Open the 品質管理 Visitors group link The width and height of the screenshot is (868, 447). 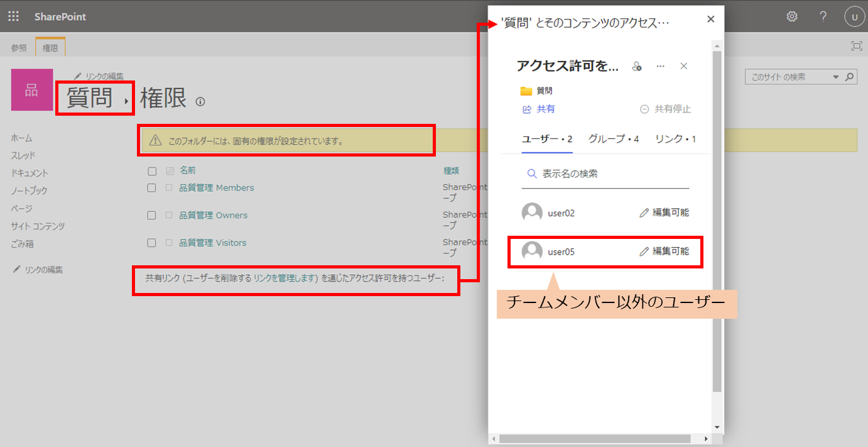click(x=212, y=243)
